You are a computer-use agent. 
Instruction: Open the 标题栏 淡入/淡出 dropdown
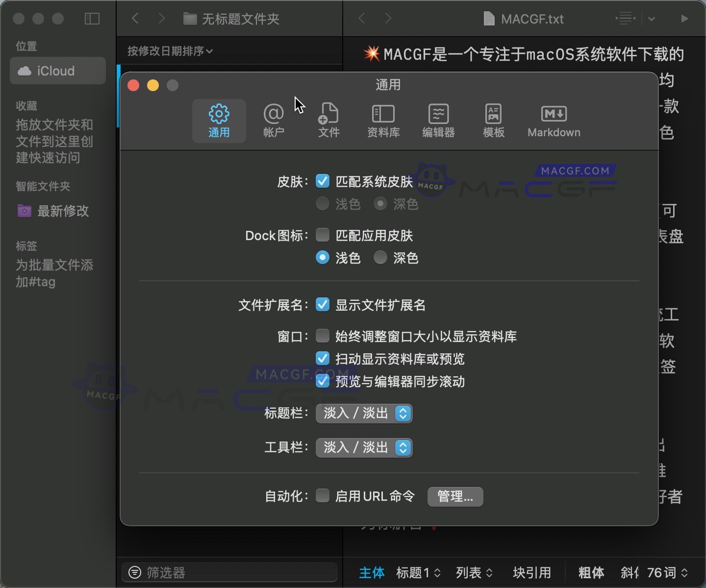pos(364,414)
